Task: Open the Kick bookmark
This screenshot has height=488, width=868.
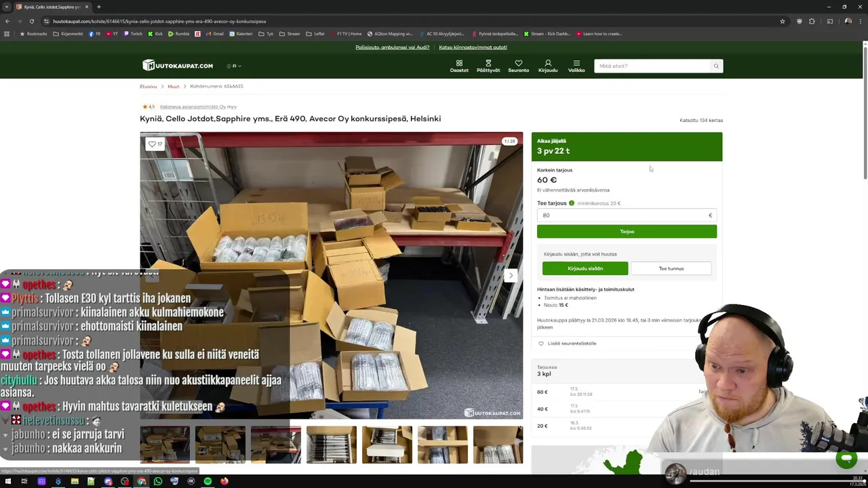Action: pos(155,34)
